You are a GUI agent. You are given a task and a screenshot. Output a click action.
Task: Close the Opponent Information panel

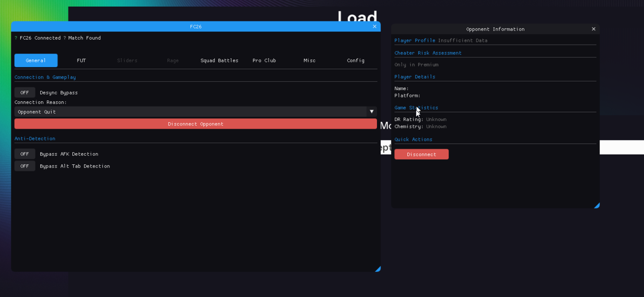point(593,29)
